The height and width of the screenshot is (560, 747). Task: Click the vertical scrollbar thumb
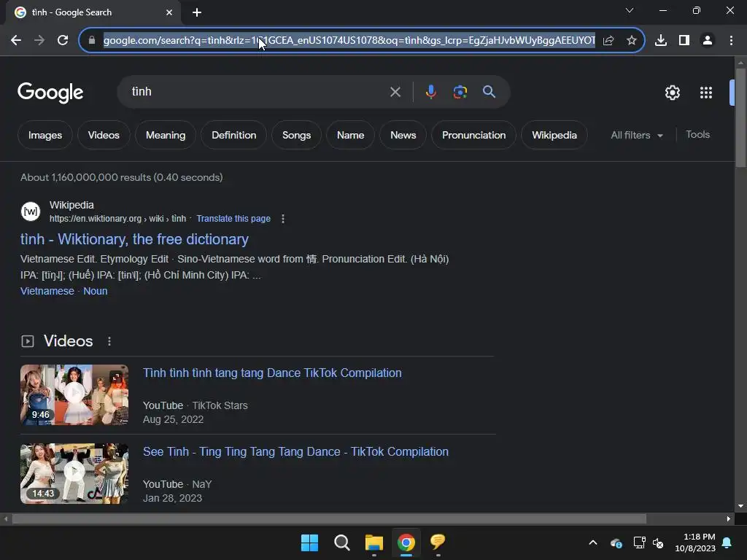(x=740, y=117)
